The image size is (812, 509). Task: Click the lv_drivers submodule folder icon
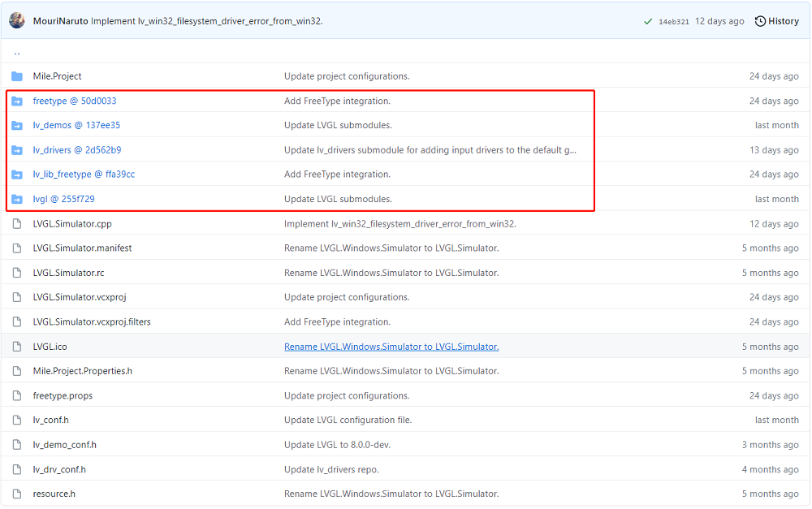pyautogui.click(x=17, y=150)
